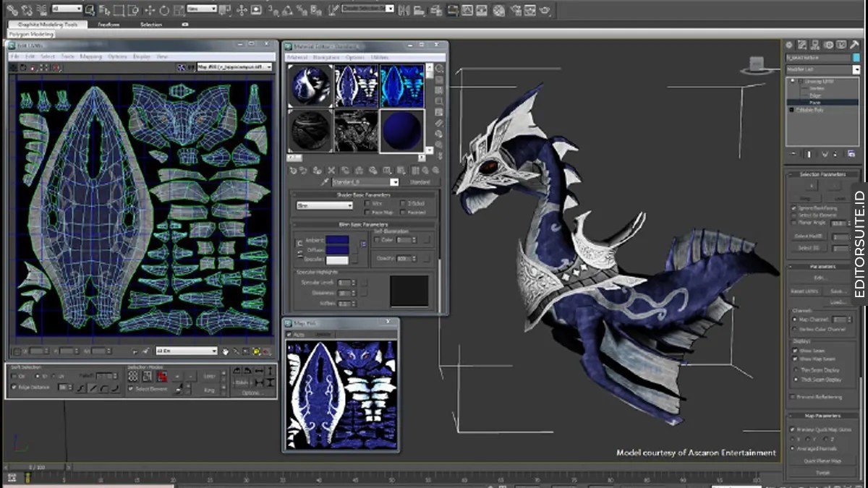Click the Sample Type icon in Material Editor

(x=439, y=69)
